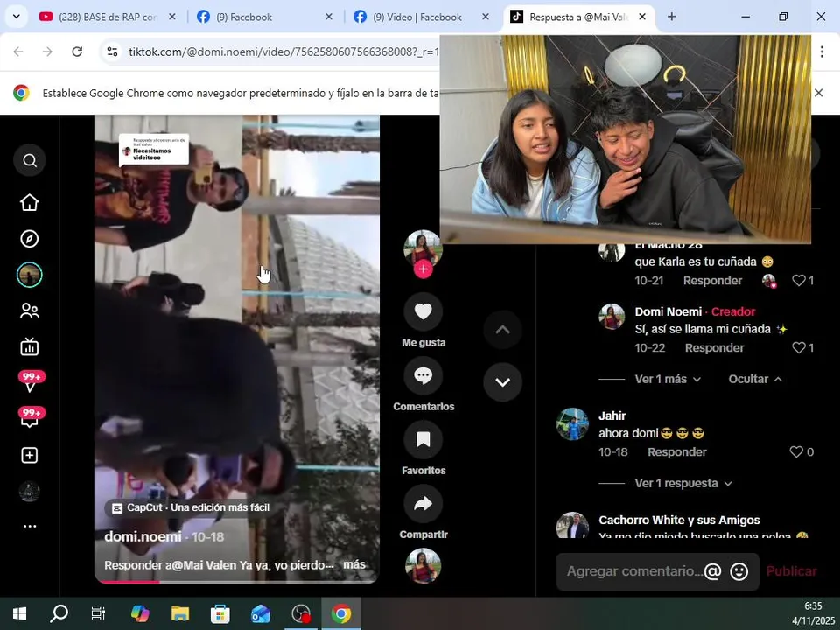Select the tiktok.com URL address bar
The height and width of the screenshot is (630, 840).
(x=283, y=52)
